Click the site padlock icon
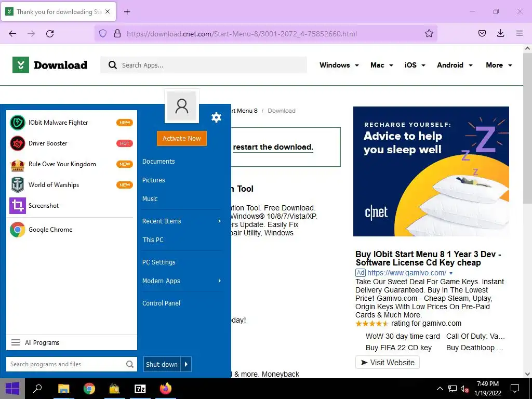Image resolution: width=532 pixels, height=399 pixels. pyautogui.click(x=117, y=34)
